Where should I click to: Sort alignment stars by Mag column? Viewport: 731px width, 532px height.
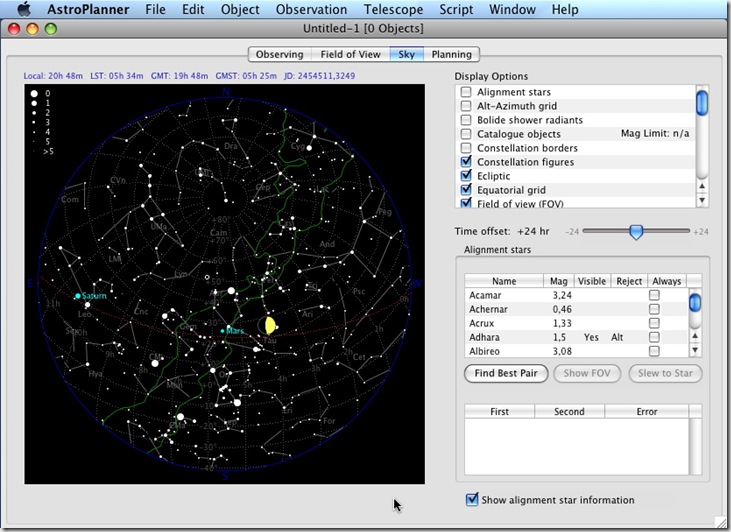[x=559, y=281]
